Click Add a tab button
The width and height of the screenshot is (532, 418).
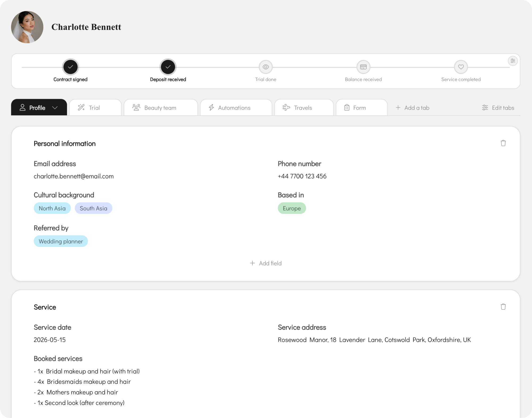pos(412,108)
